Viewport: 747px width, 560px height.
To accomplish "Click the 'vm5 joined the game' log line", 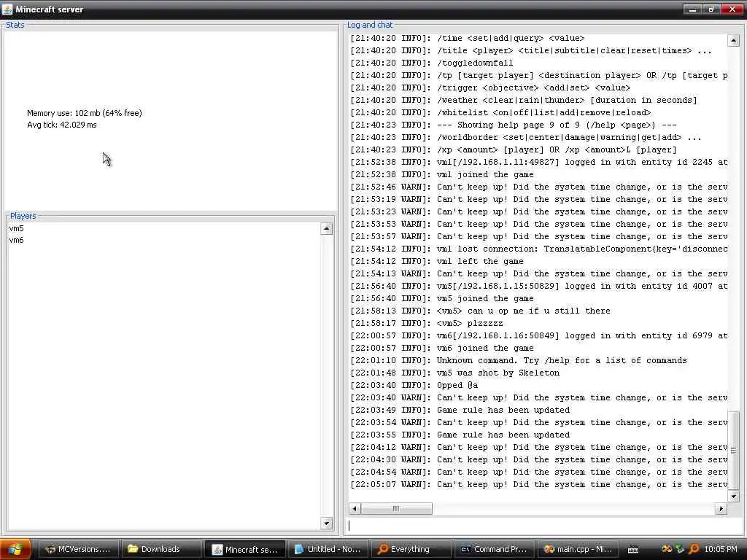I will (441, 298).
